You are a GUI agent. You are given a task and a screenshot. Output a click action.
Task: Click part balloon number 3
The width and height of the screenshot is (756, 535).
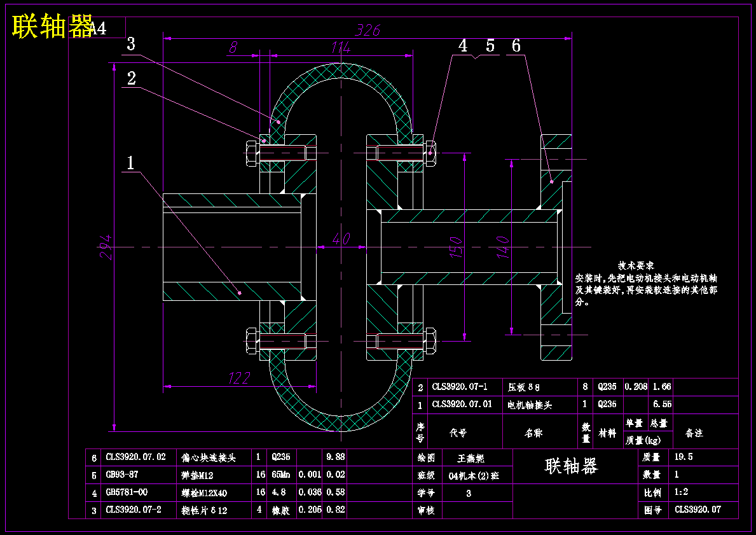coord(131,44)
